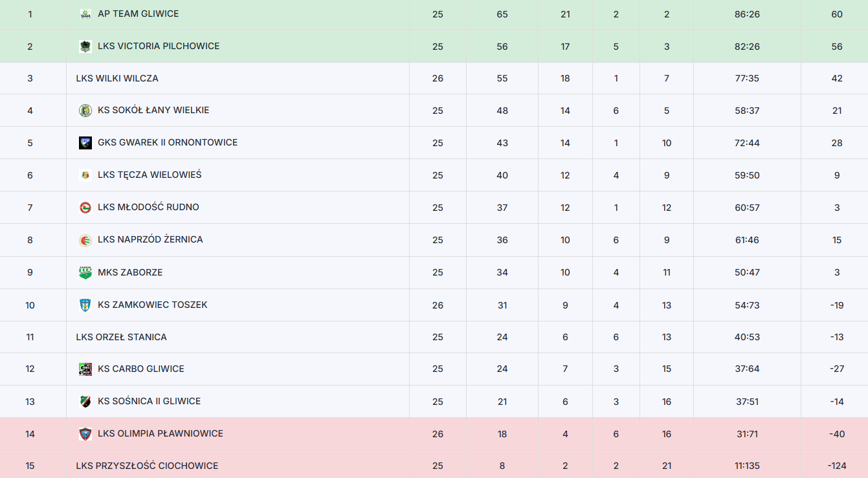The height and width of the screenshot is (478, 868).
Task: Select the AP Team Gliwice team name
Action: coord(139,14)
